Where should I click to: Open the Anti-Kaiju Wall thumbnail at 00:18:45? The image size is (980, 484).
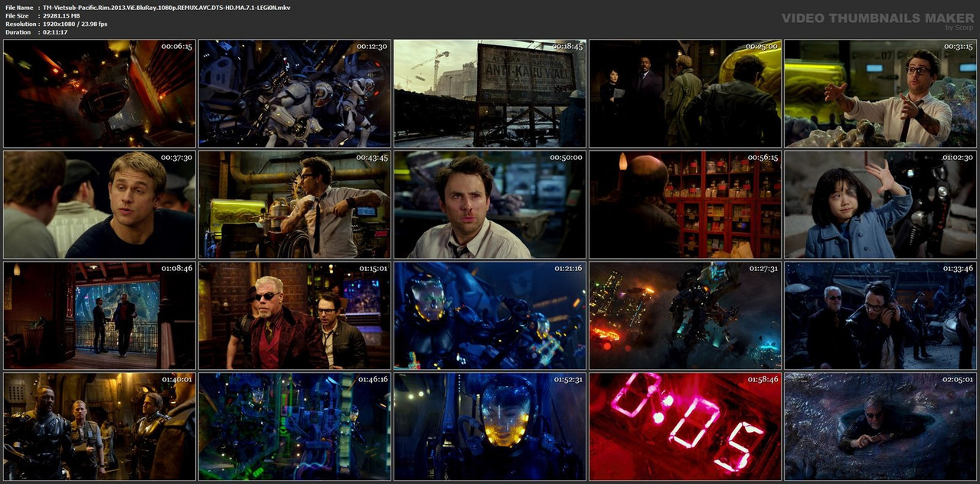490,93
